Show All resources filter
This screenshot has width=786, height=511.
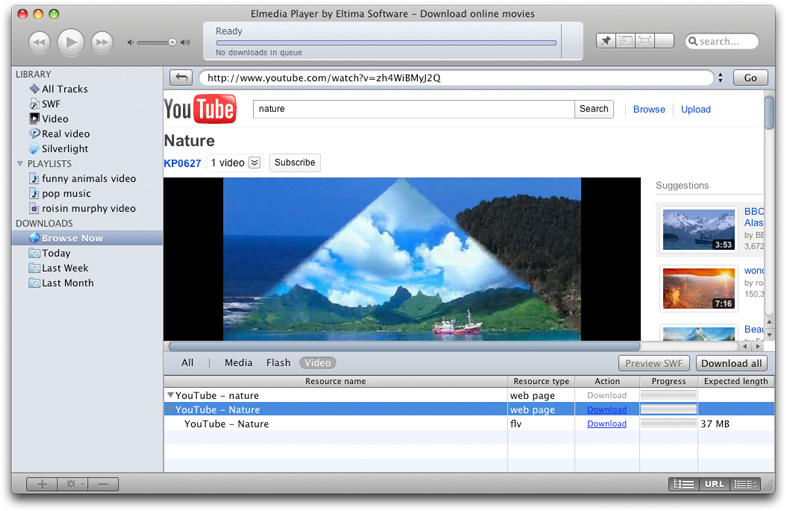[x=187, y=363]
